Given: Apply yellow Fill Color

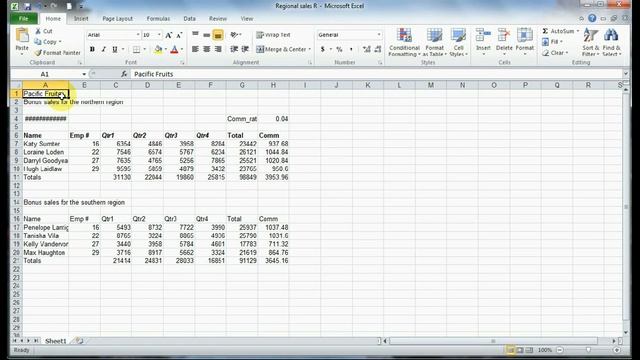Looking at the screenshot, I should 158,49.
